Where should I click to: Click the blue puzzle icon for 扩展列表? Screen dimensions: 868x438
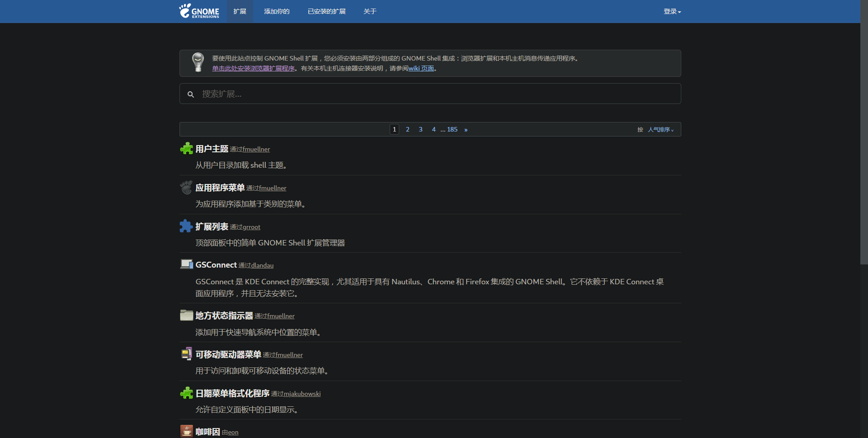pos(186,226)
